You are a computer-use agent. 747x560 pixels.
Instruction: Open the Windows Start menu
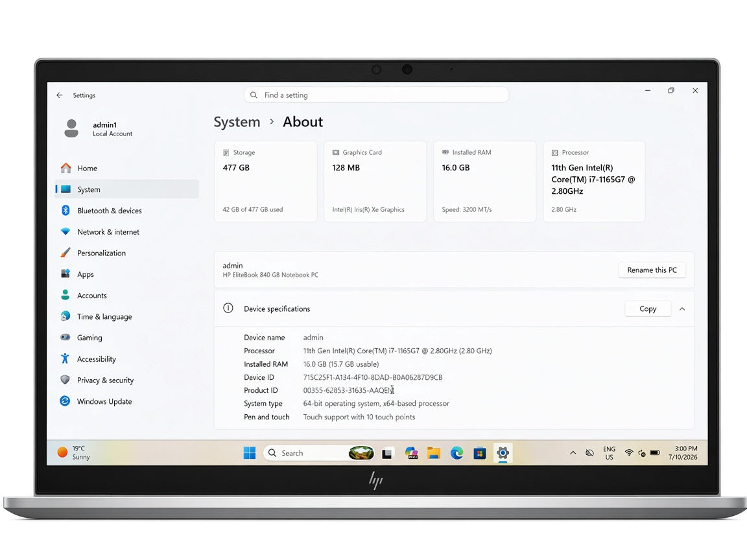tap(250, 453)
